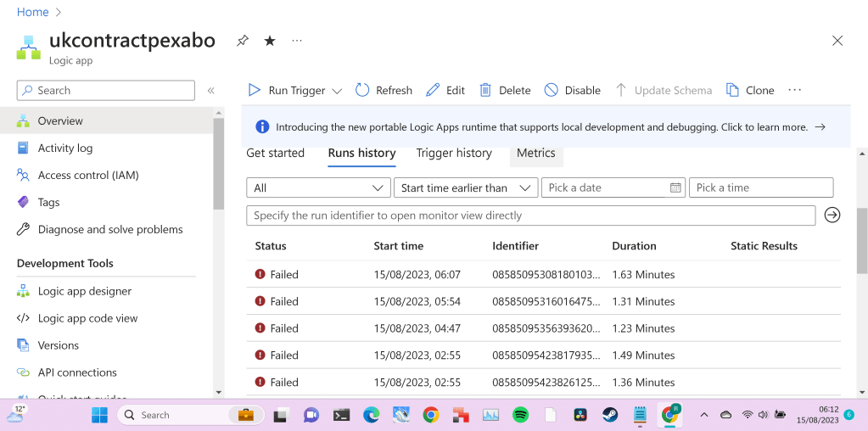Viewport: 868px width, 431px height.
Task: Select the Runs history tab
Action: click(361, 153)
